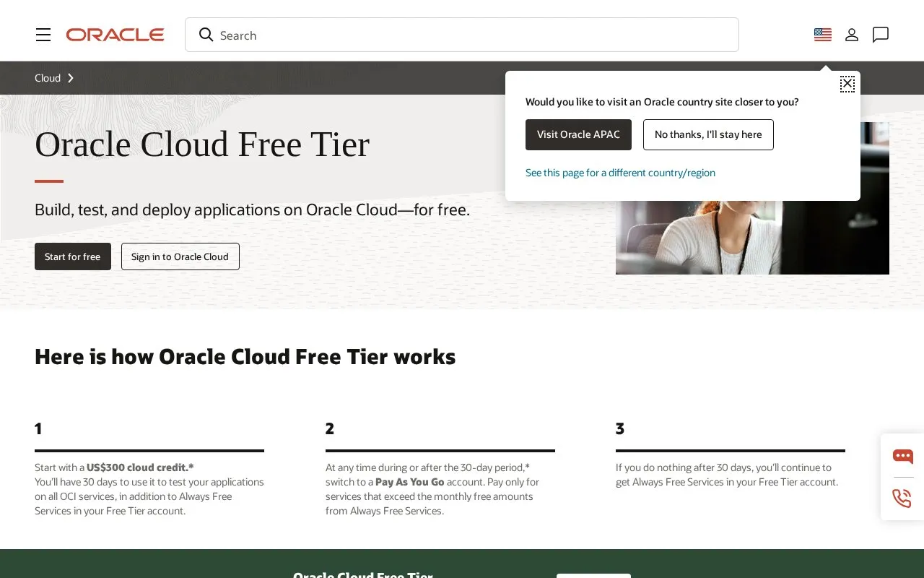Open the account user icon
Screen dimensions: 924x578
(852, 35)
